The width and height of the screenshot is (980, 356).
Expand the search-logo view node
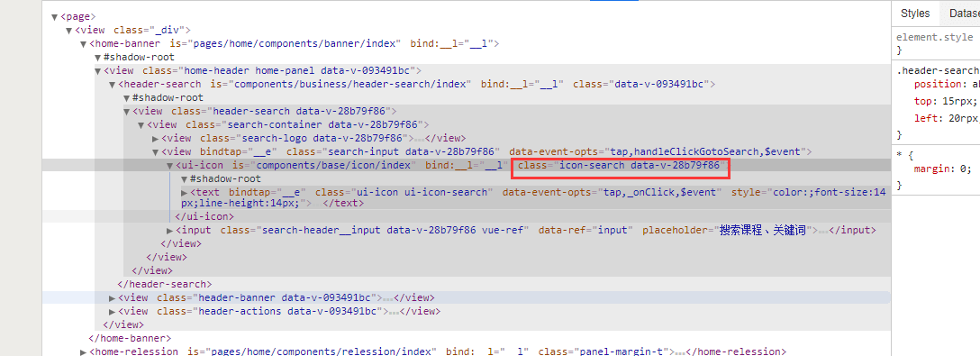tap(156, 138)
